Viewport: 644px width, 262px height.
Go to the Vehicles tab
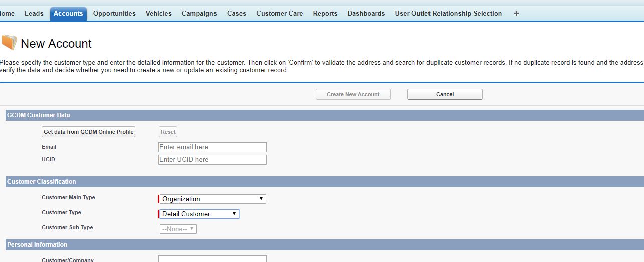tap(158, 14)
